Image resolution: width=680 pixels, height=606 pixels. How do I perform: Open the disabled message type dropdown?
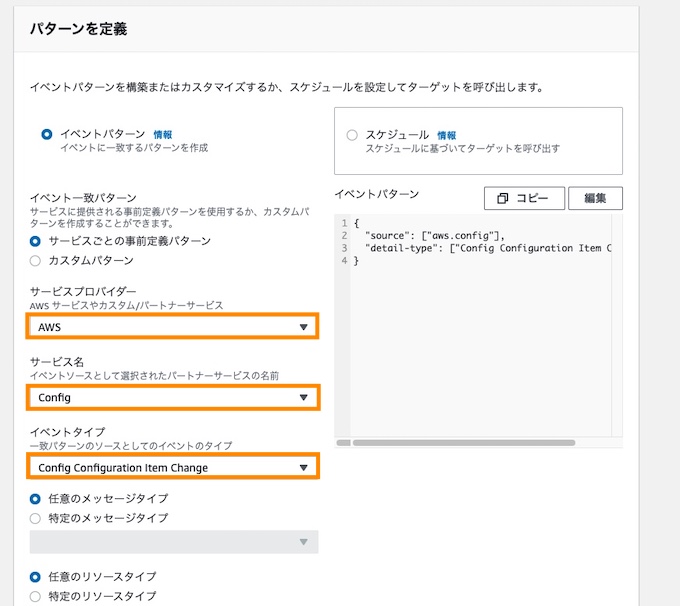point(174,542)
